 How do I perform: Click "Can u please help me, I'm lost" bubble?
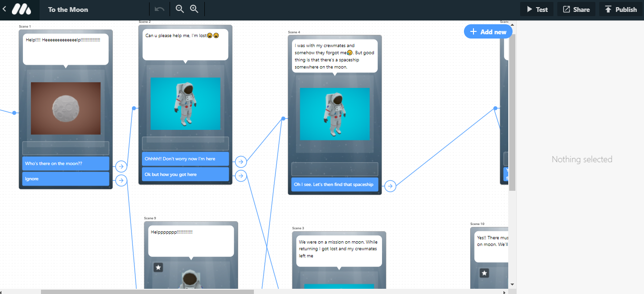coord(185,45)
